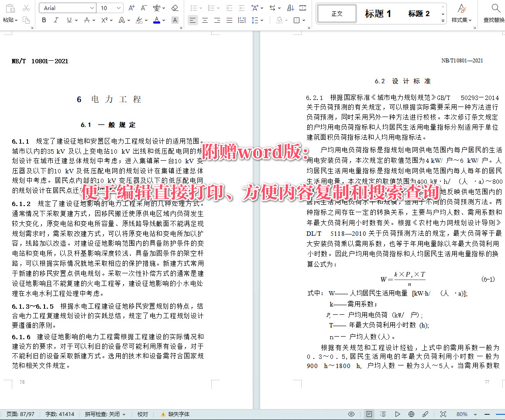Select the Format Painter icon
Screen dimensions: 505x420
coord(26,20)
